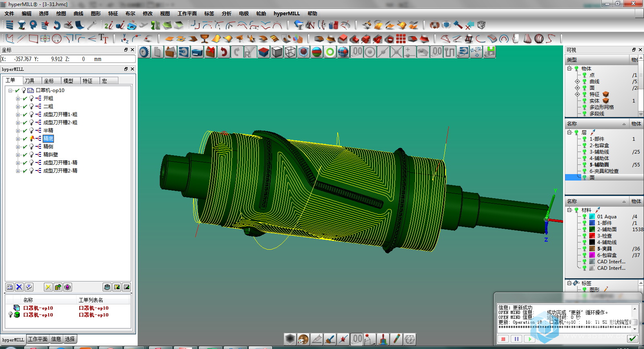Open the 分析 menu
The width and height of the screenshot is (644, 349).
pyautogui.click(x=227, y=13)
